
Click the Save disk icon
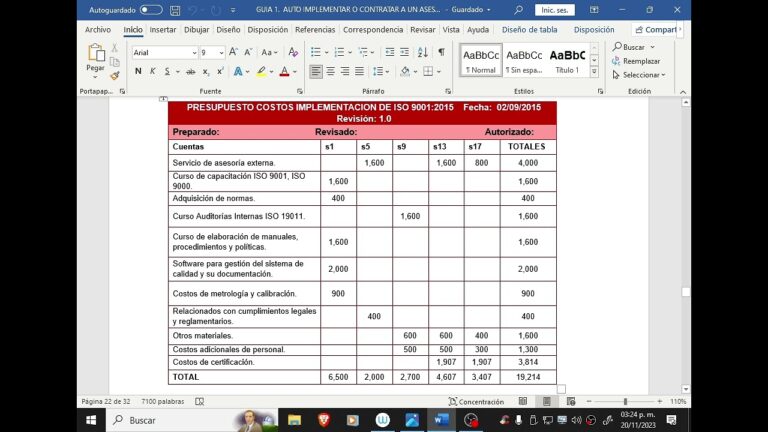click(x=175, y=10)
